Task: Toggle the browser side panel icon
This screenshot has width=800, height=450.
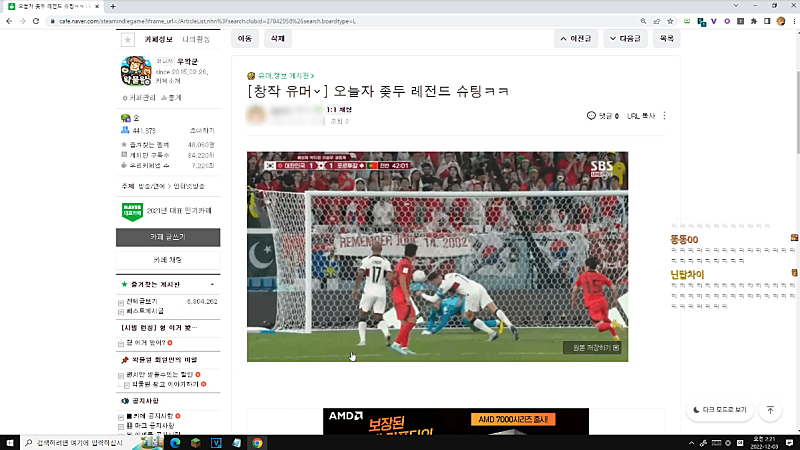Action: click(x=767, y=21)
